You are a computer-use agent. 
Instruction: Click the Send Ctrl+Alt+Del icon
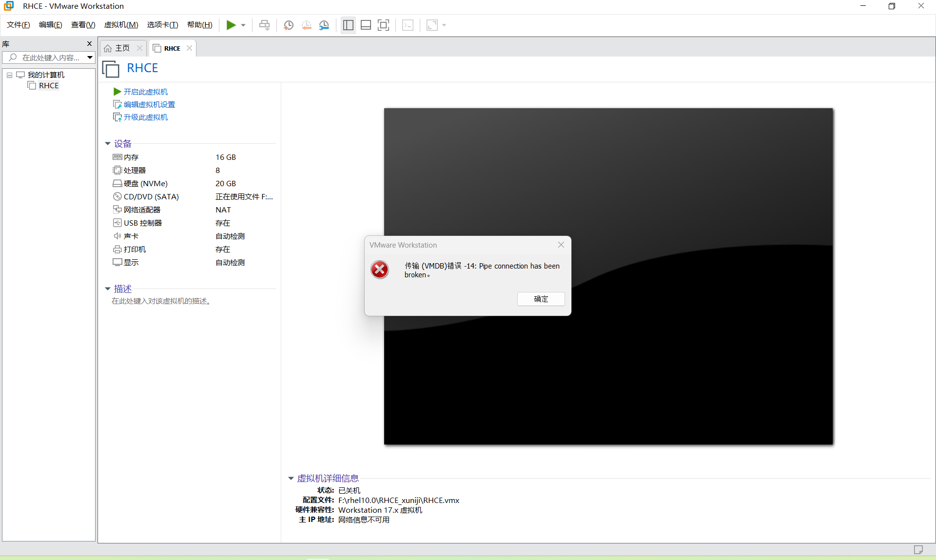264,25
